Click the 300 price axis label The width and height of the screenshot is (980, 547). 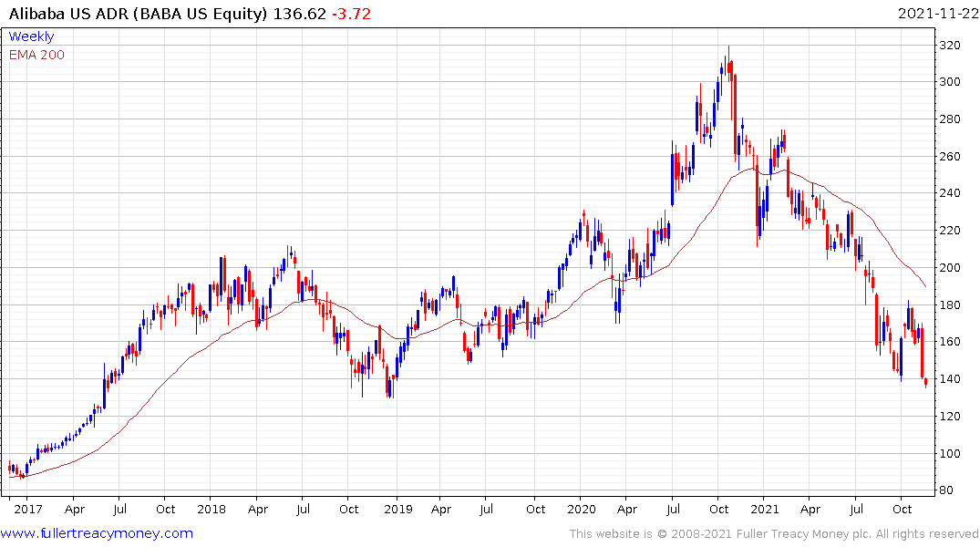pos(950,82)
